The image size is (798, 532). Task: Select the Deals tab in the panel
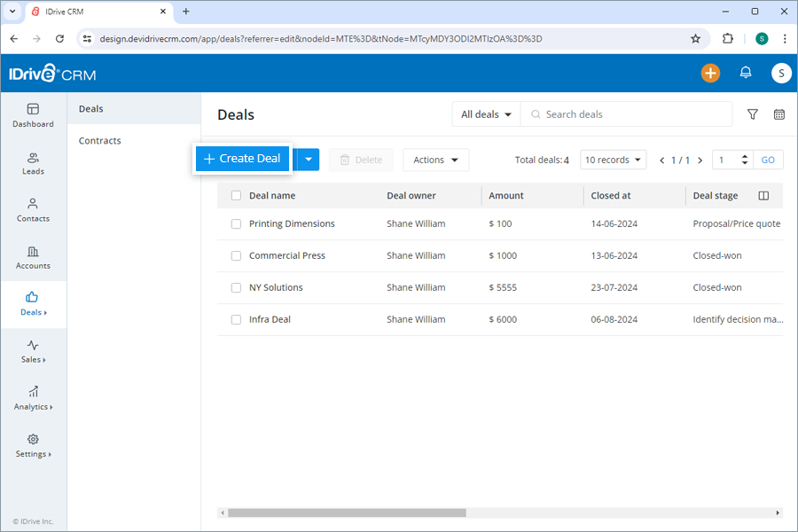coord(93,108)
